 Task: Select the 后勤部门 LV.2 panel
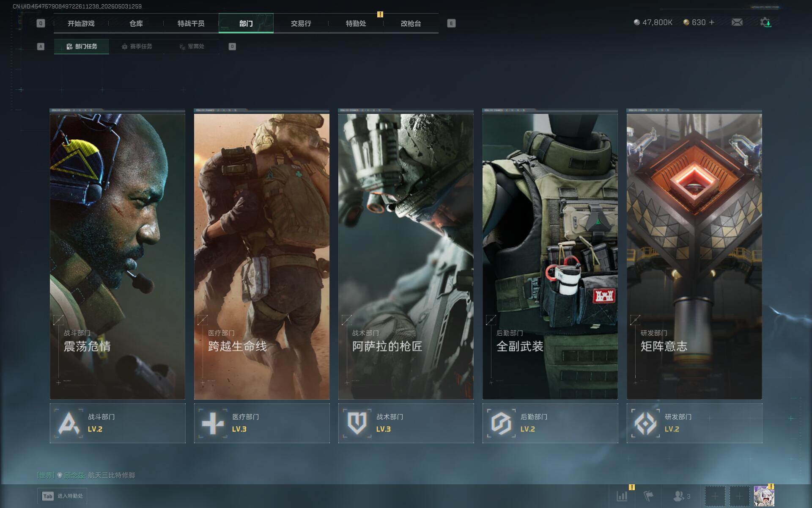click(550, 423)
